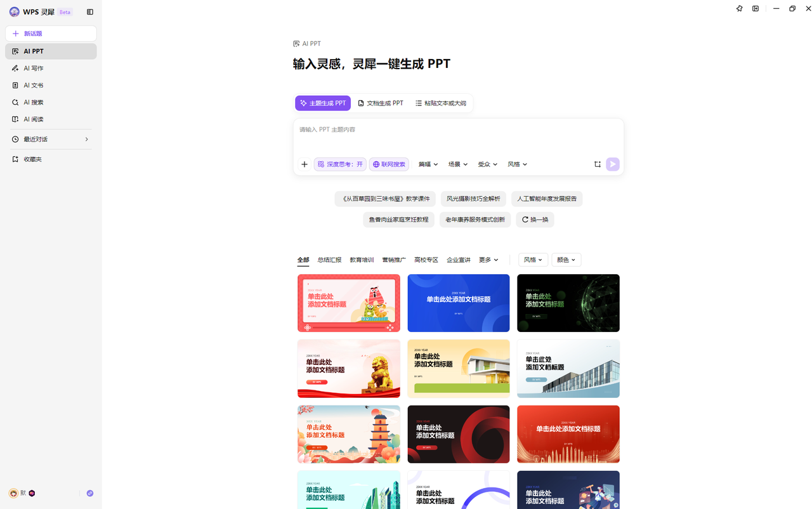Expand the 场景 dropdown

457,164
